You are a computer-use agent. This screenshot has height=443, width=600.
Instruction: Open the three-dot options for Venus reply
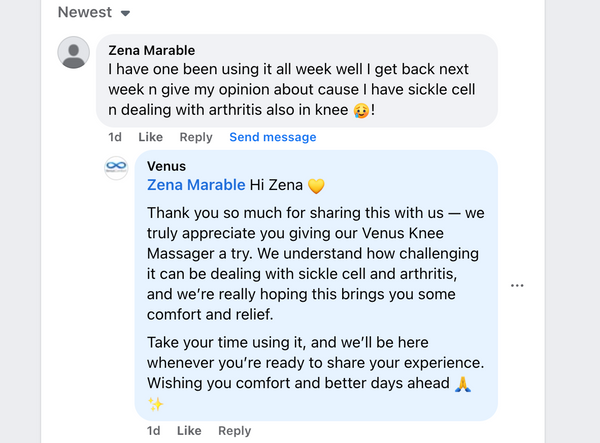(517, 285)
